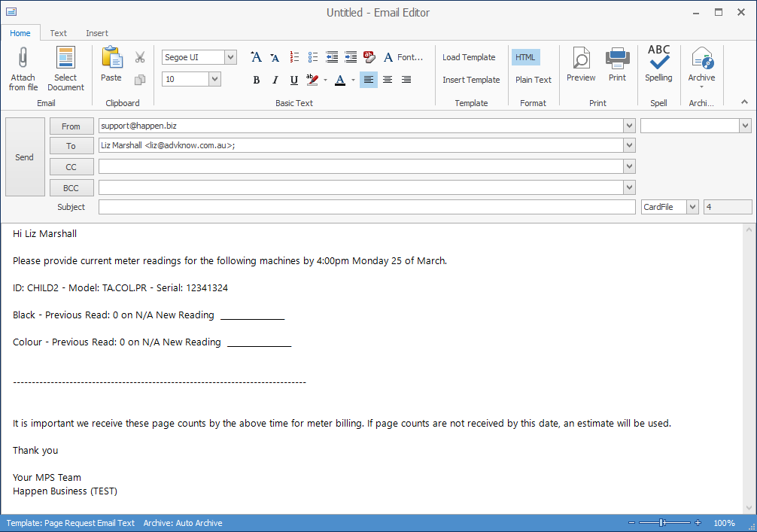Switch email format to Plain Text
This screenshot has width=757, height=532.
click(x=534, y=79)
